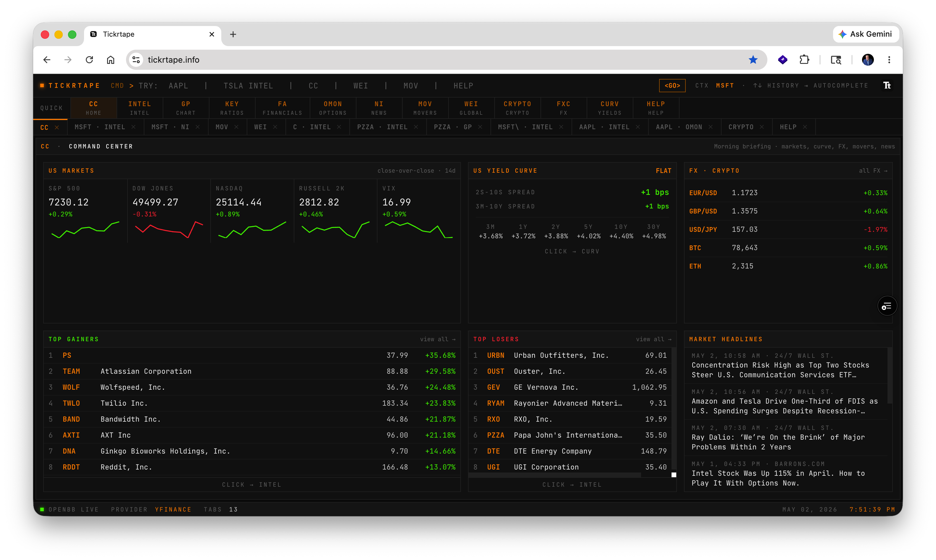Go to browser home page icon
936x560 pixels.
110,60
